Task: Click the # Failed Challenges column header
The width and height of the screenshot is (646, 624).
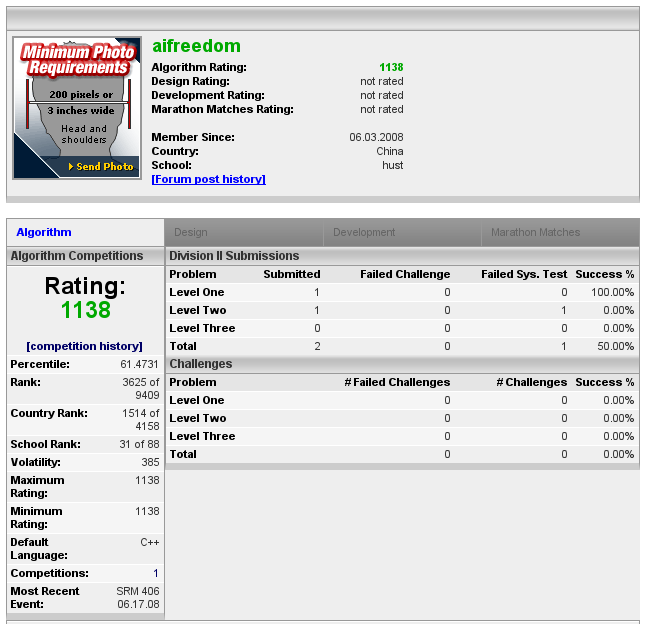Action: 397,382
